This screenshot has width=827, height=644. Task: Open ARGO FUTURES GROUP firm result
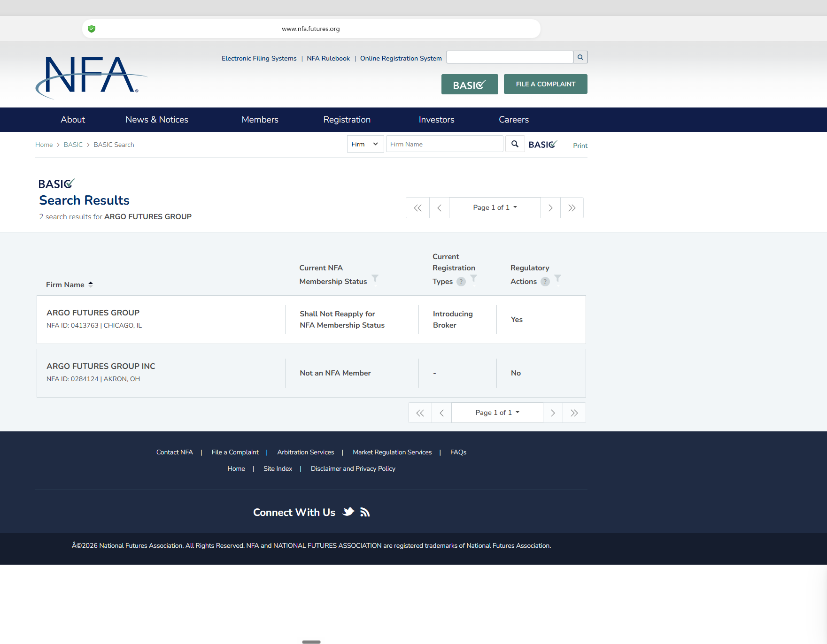pyautogui.click(x=93, y=313)
